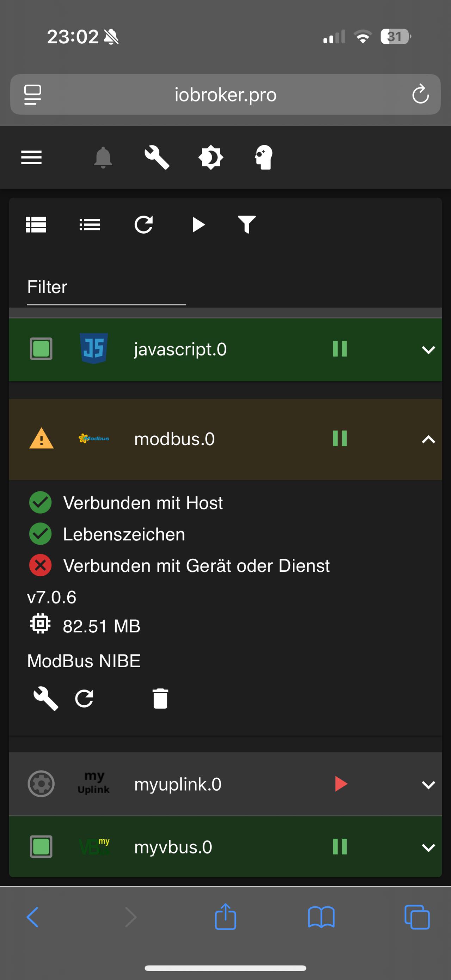Focus the Filter text field
The image size is (451, 980).
click(106, 287)
